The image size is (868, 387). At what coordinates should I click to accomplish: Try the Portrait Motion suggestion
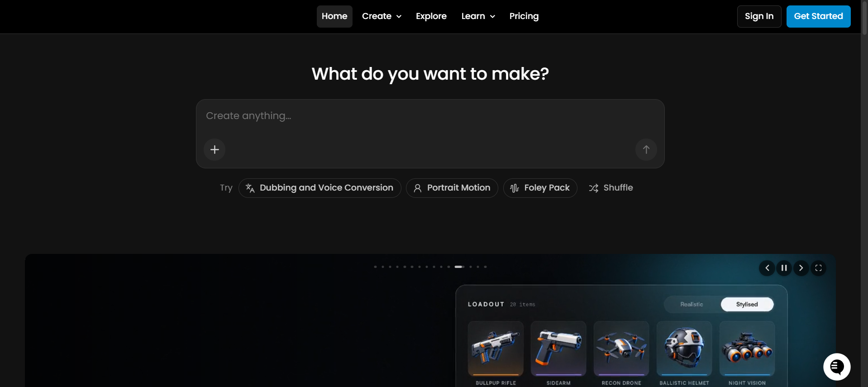452,188
